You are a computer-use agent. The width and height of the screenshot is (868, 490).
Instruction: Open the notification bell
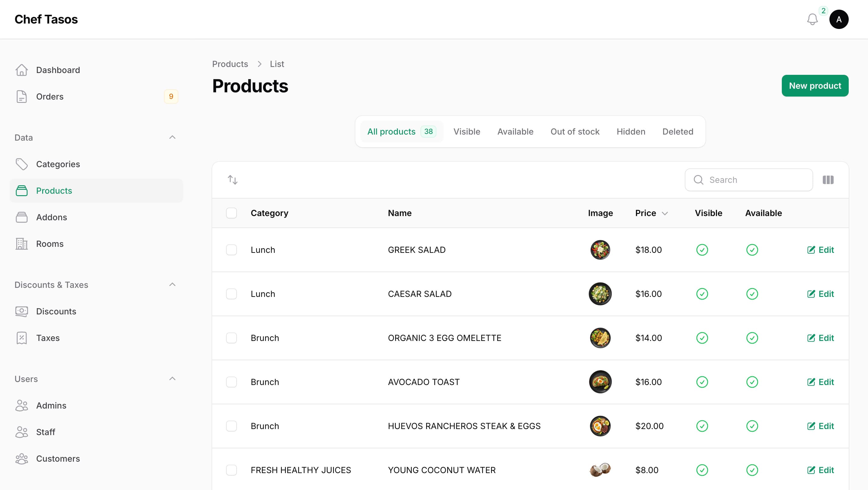pyautogui.click(x=812, y=19)
